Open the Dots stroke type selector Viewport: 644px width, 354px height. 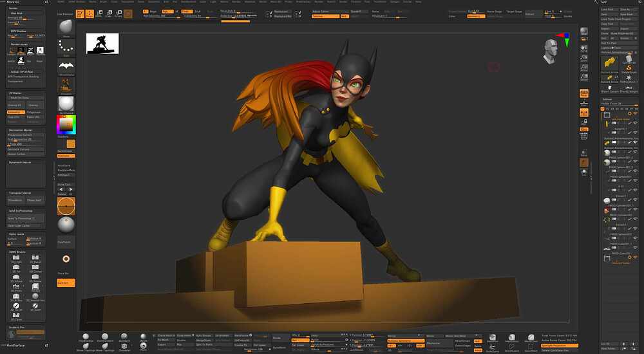click(x=66, y=46)
